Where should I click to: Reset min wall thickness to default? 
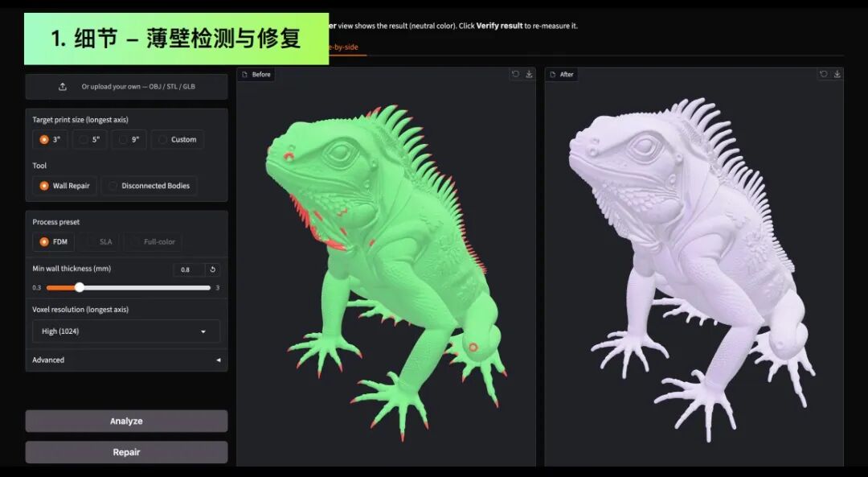212,269
